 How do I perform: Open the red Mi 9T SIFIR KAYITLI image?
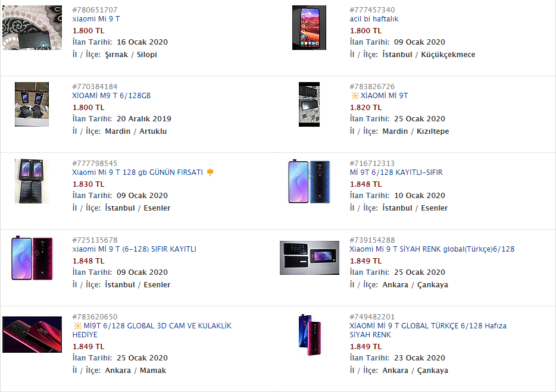[x=32, y=258]
